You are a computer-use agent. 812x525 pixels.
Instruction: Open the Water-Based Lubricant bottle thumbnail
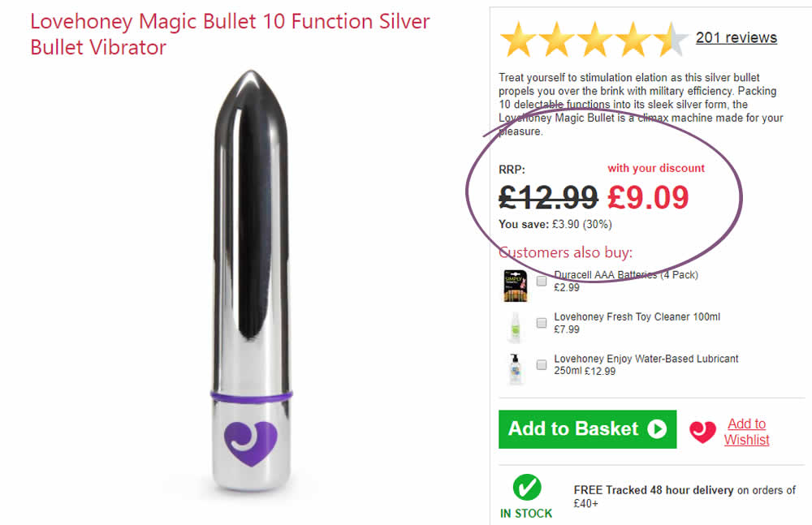pyautogui.click(x=515, y=369)
